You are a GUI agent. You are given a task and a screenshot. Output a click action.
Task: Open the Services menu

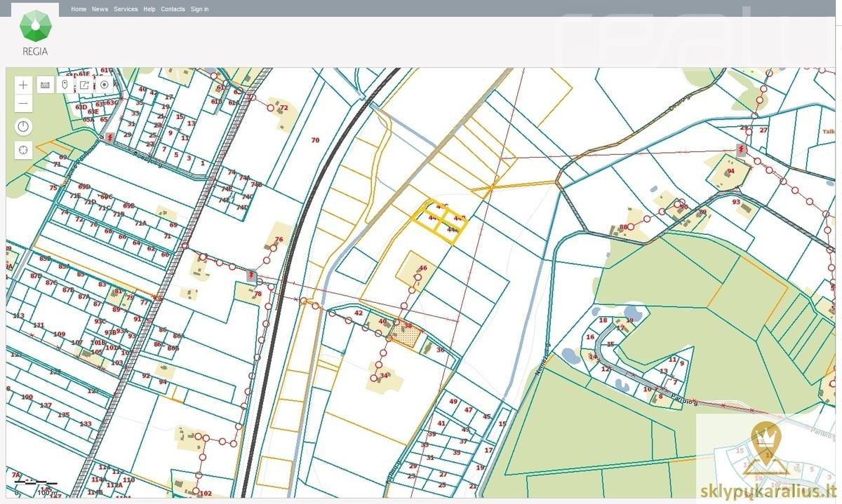pos(126,9)
